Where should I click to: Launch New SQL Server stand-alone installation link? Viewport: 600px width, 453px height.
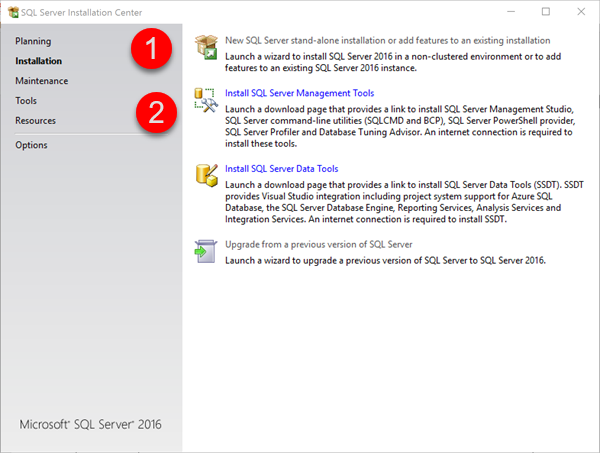point(388,41)
